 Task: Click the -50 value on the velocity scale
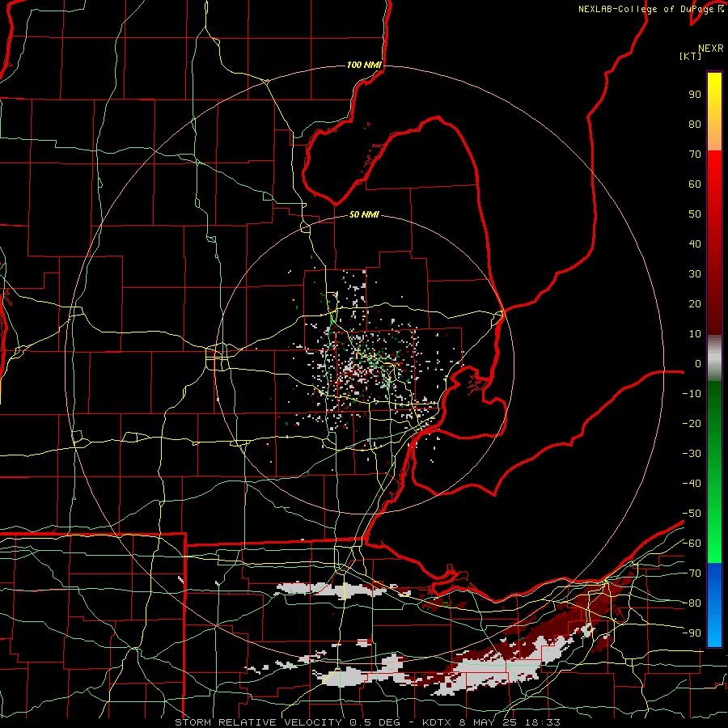tap(692, 514)
